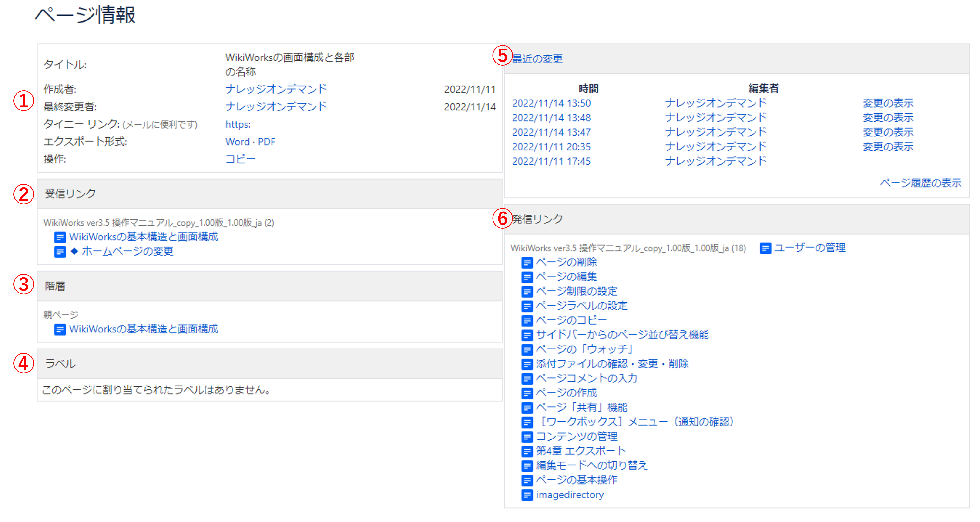Click page icon beside imagedirectory
The height and width of the screenshot is (522, 980).
coord(527,495)
